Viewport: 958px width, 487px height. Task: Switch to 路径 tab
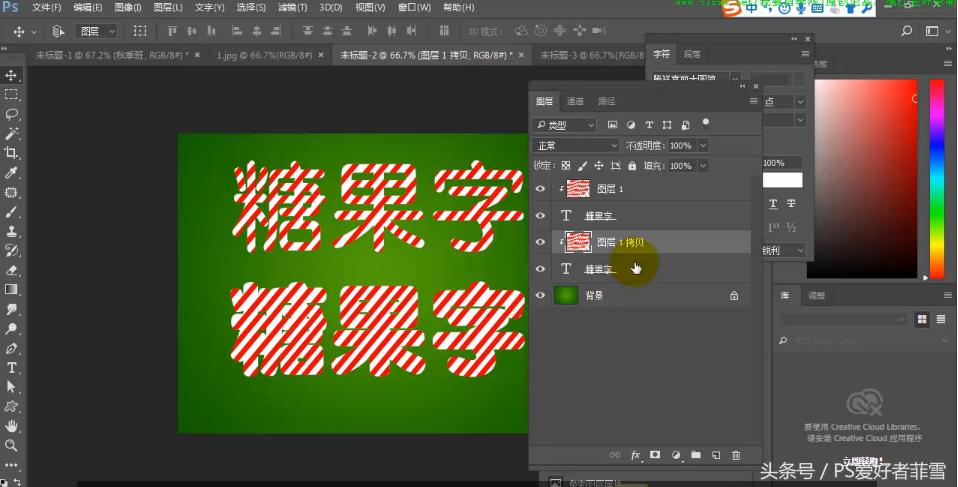tap(607, 101)
